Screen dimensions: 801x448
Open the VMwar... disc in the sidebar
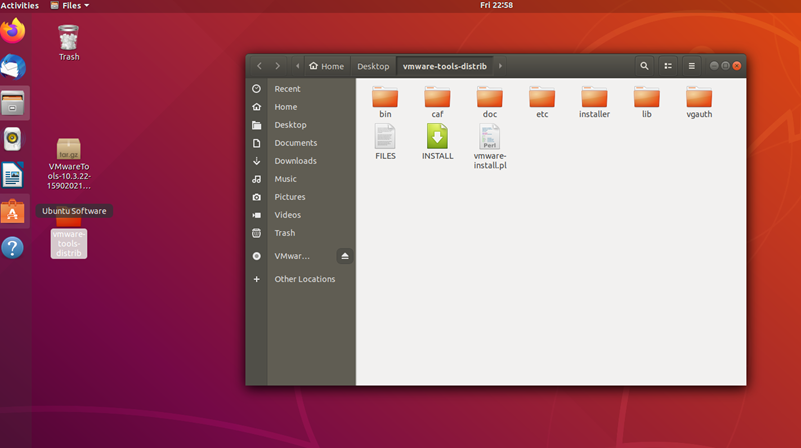(291, 256)
